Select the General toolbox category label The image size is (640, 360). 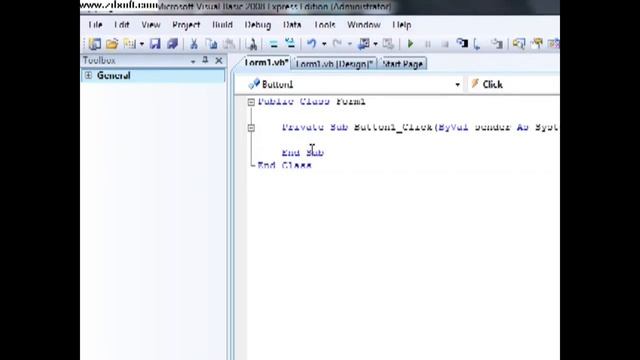tap(113, 76)
